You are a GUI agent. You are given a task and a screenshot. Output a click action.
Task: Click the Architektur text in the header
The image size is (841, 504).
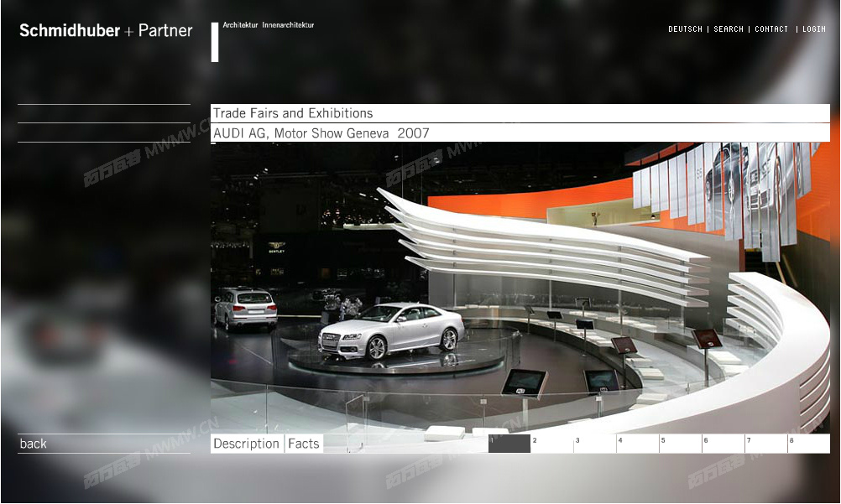click(x=240, y=24)
